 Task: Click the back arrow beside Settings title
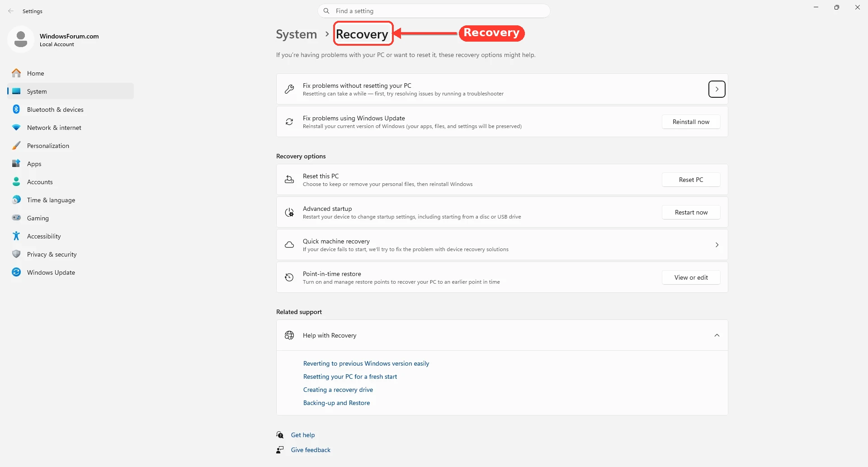coord(11,11)
